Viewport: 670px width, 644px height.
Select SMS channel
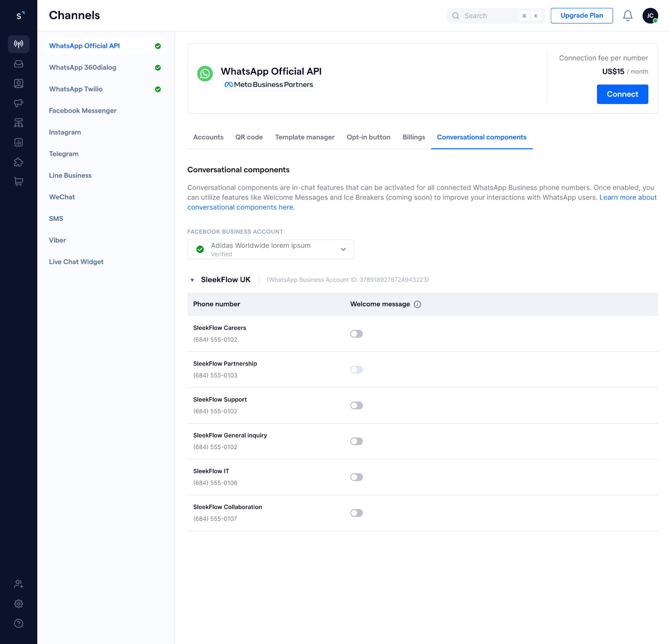[x=106, y=219]
